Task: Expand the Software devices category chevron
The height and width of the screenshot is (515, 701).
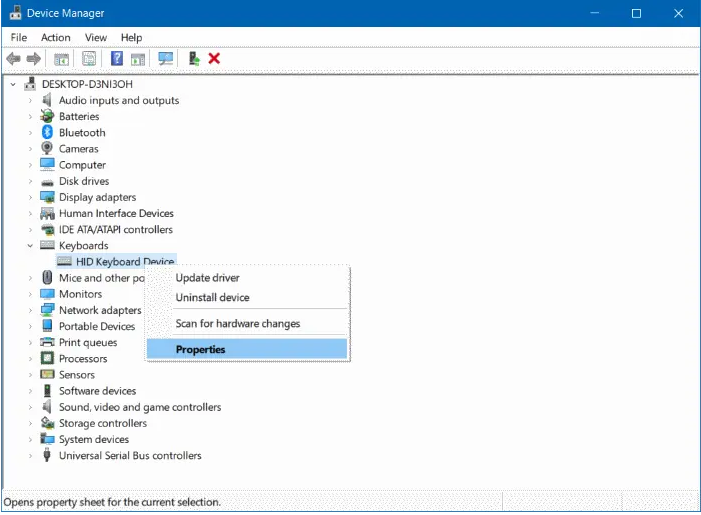Action: [x=30, y=391]
